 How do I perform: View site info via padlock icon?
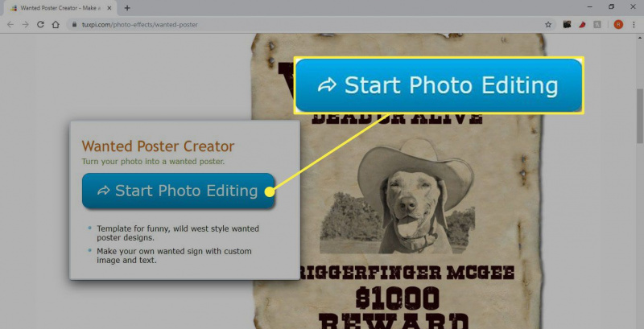[74, 25]
